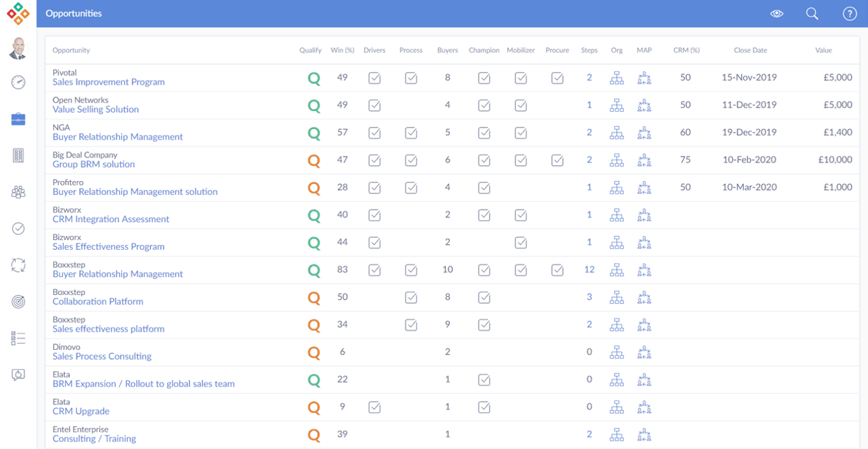Click the Close Date column header
Viewport: 868px width, 449px height.
pos(750,50)
